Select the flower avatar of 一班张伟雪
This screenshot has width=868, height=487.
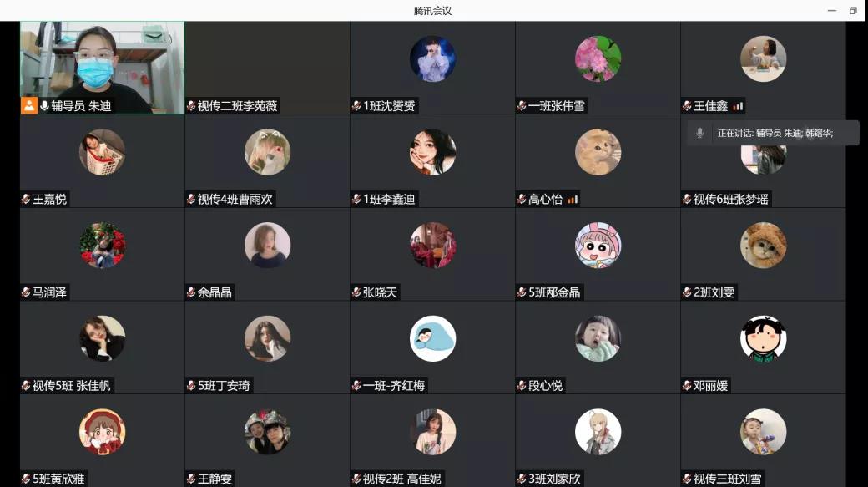coord(598,58)
